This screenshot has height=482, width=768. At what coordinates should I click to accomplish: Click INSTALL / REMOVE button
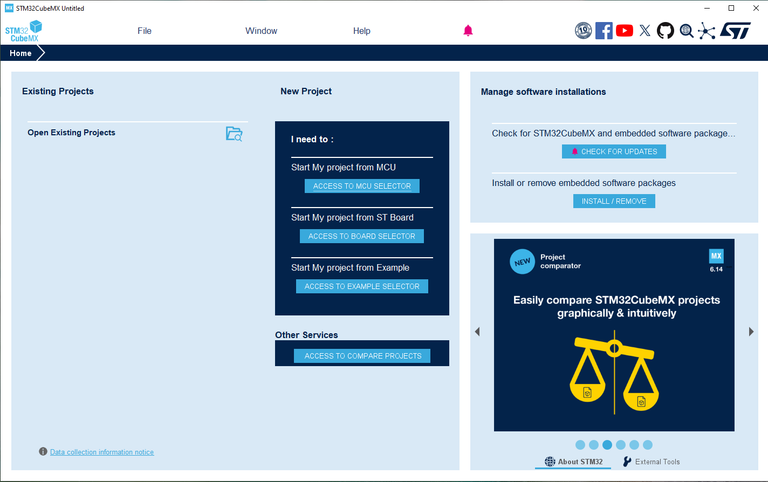(x=614, y=201)
